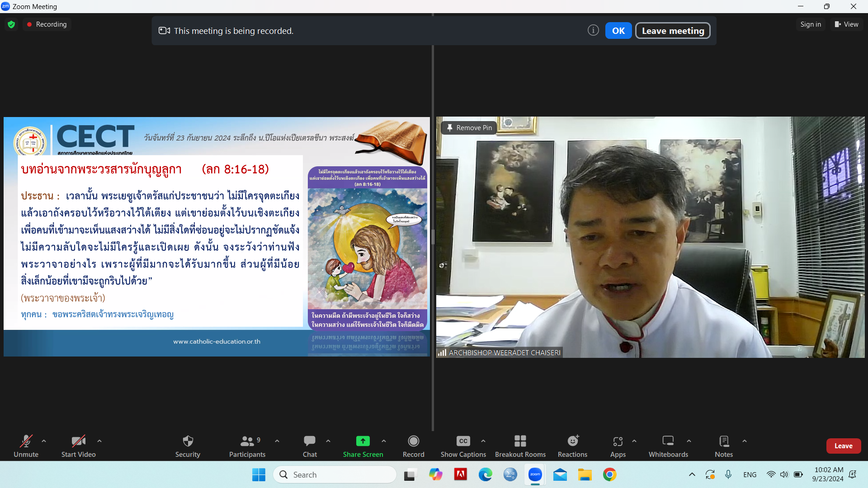The image size is (868, 488).
Task: Open Breakout Rooms
Action: [520, 446]
